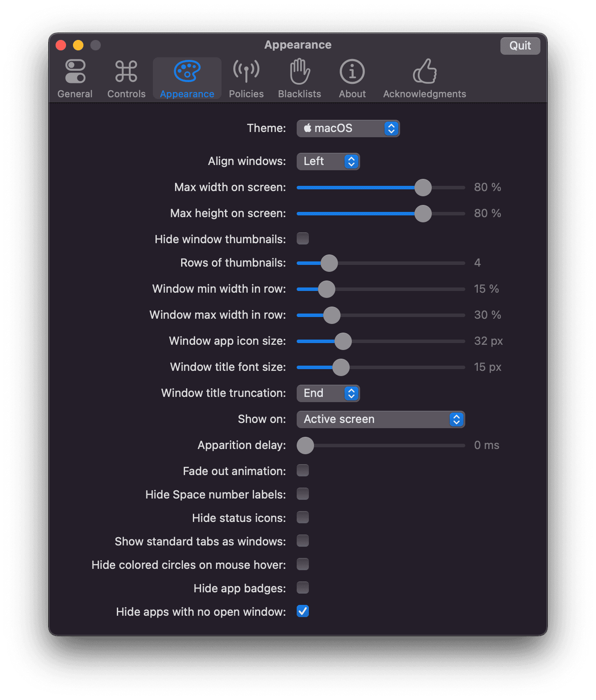Open the Blacklists hand icon
This screenshot has height=700, width=596.
tap(300, 72)
